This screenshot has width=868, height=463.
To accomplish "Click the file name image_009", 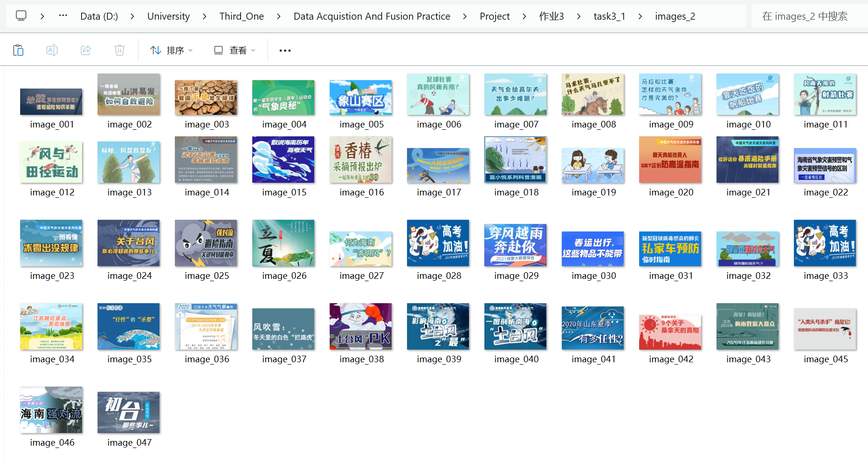I will click(671, 125).
